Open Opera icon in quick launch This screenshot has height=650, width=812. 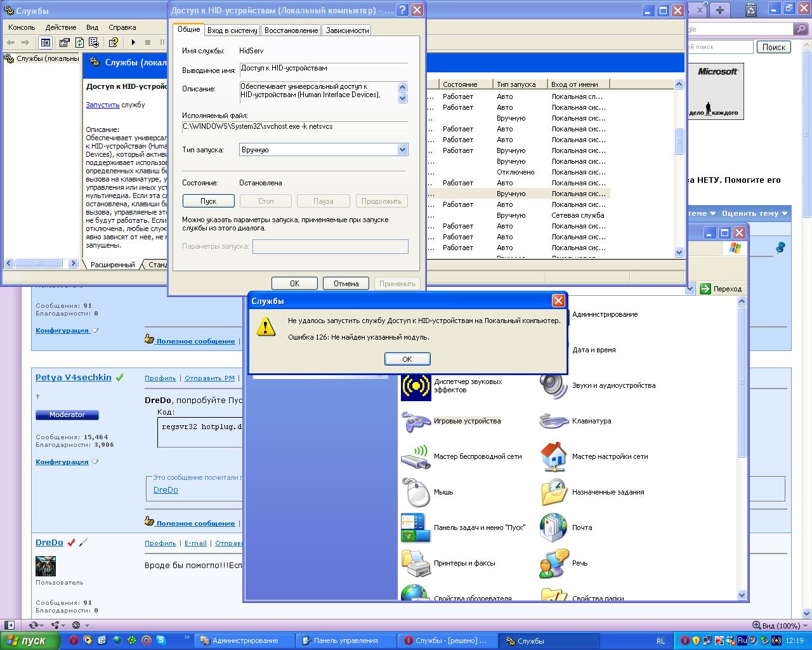(x=73, y=640)
